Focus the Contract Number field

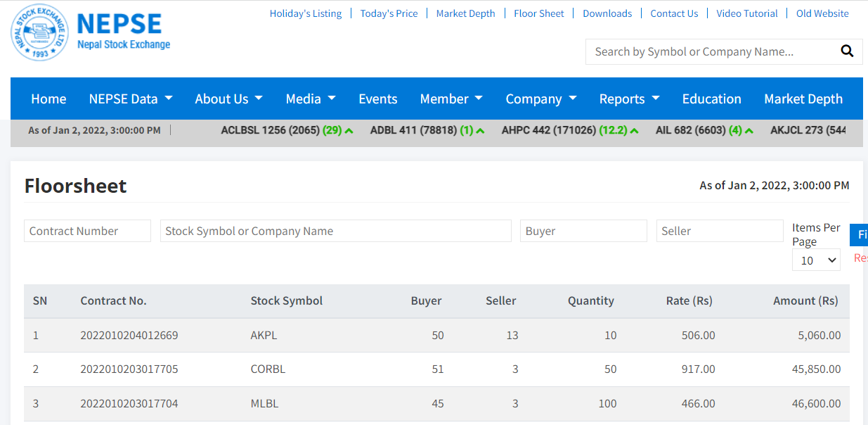click(x=88, y=231)
